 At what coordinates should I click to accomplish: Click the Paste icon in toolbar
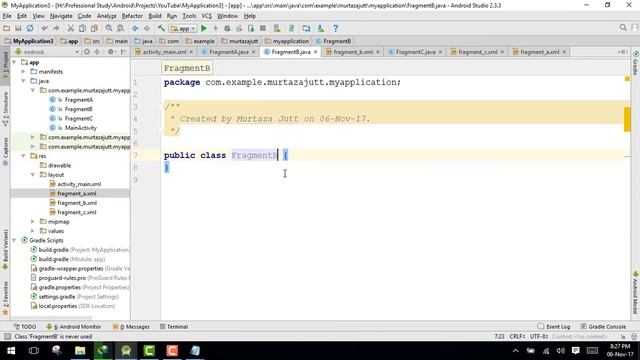94,28
